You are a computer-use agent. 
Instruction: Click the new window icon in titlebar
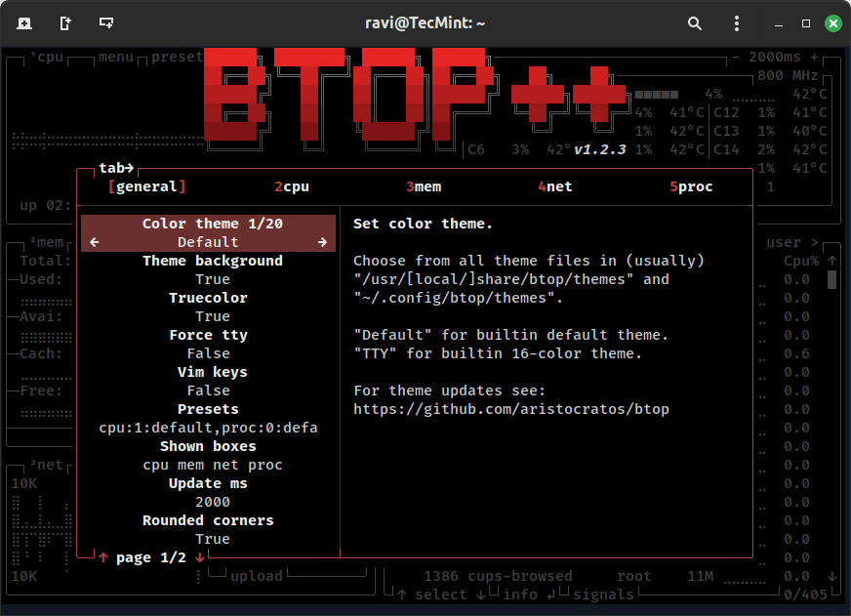[65, 23]
